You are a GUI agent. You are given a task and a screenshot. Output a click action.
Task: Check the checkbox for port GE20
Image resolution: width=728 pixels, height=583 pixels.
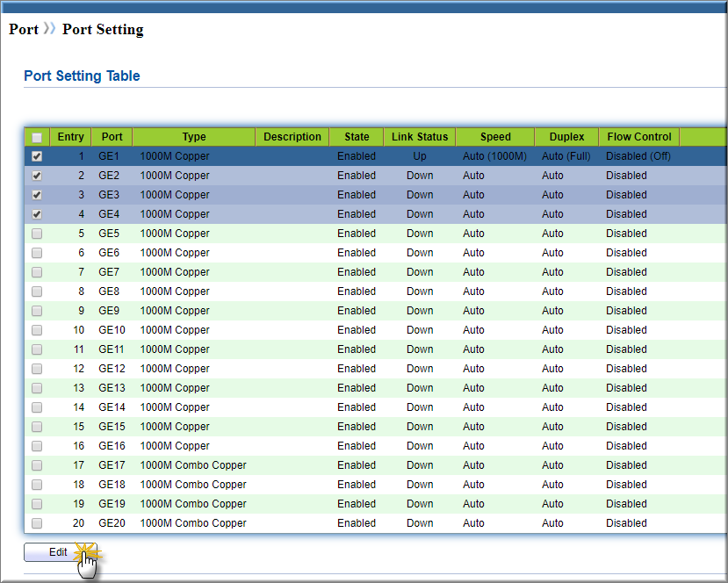[37, 523]
